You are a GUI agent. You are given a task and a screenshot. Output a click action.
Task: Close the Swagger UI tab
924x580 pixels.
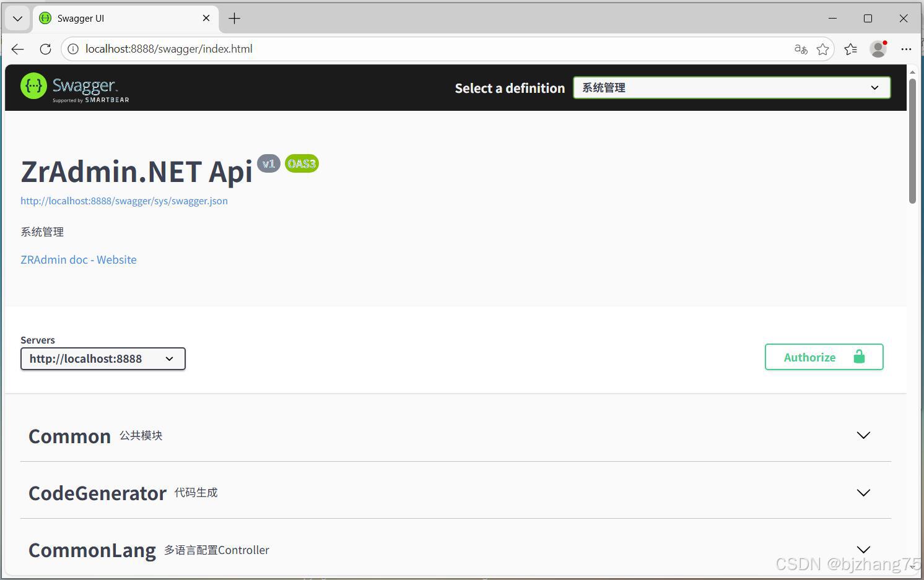pyautogui.click(x=206, y=19)
